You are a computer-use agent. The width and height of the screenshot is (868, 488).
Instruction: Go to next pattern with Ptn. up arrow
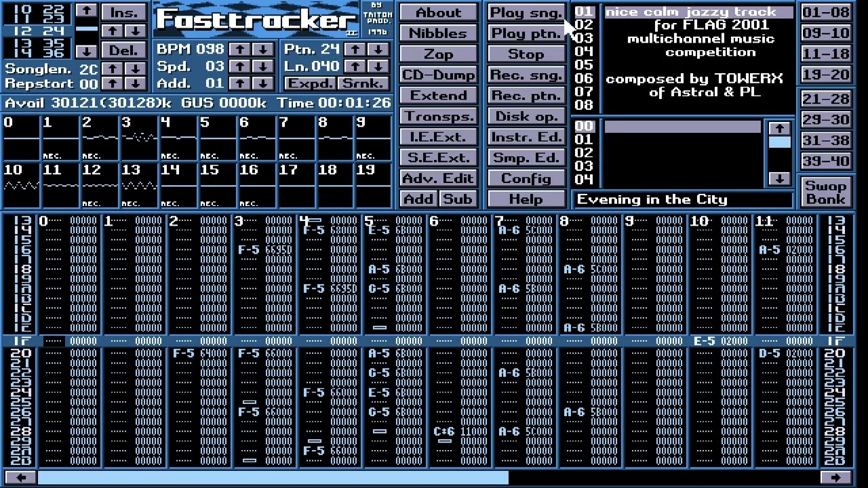click(x=355, y=49)
